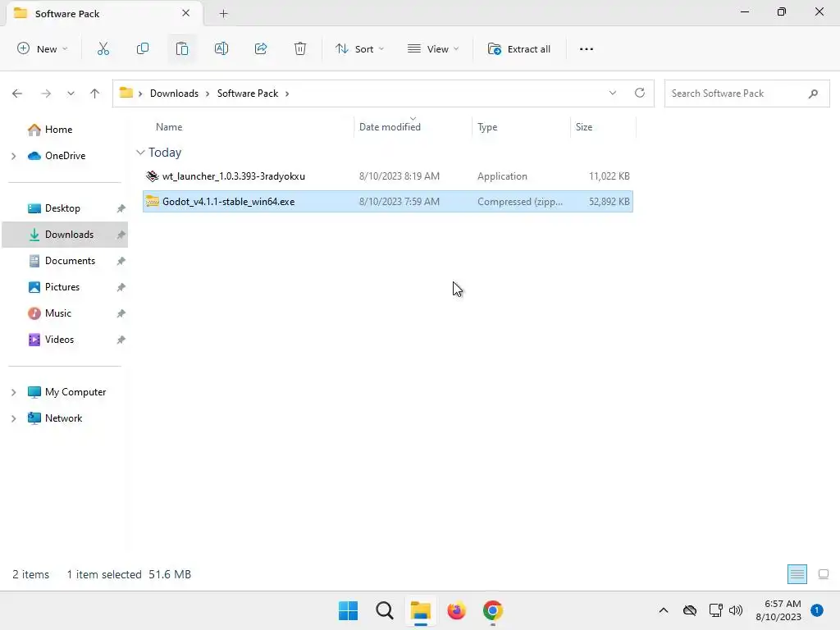Open the See more three-dots menu
The height and width of the screenshot is (630, 840).
[587, 48]
